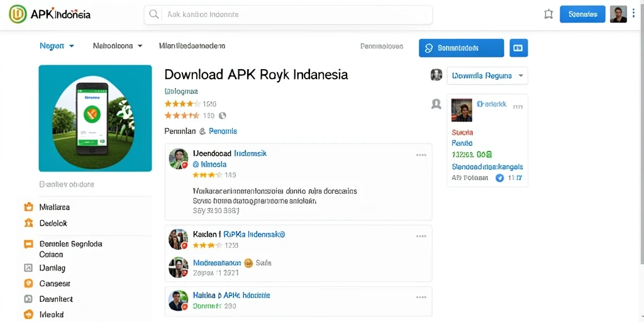Open the Negen dropdown menu
Image resolution: width=644 pixels, height=322 pixels.
tap(57, 46)
